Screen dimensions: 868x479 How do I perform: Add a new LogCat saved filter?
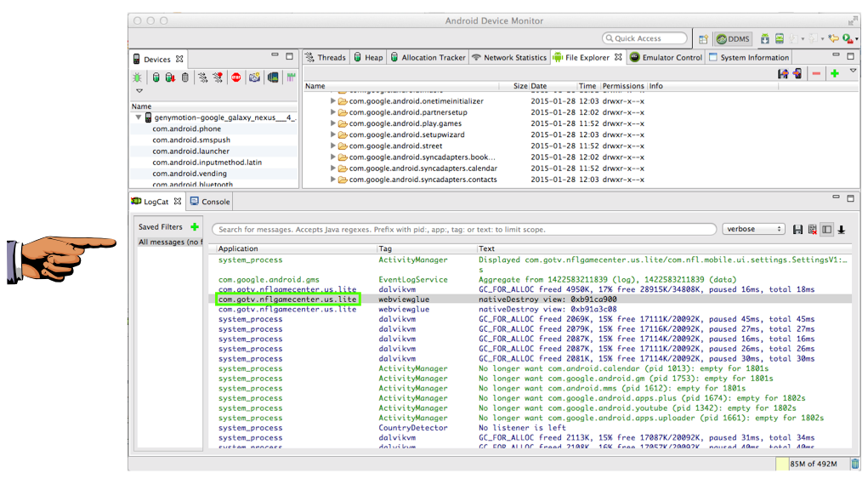[x=195, y=227]
